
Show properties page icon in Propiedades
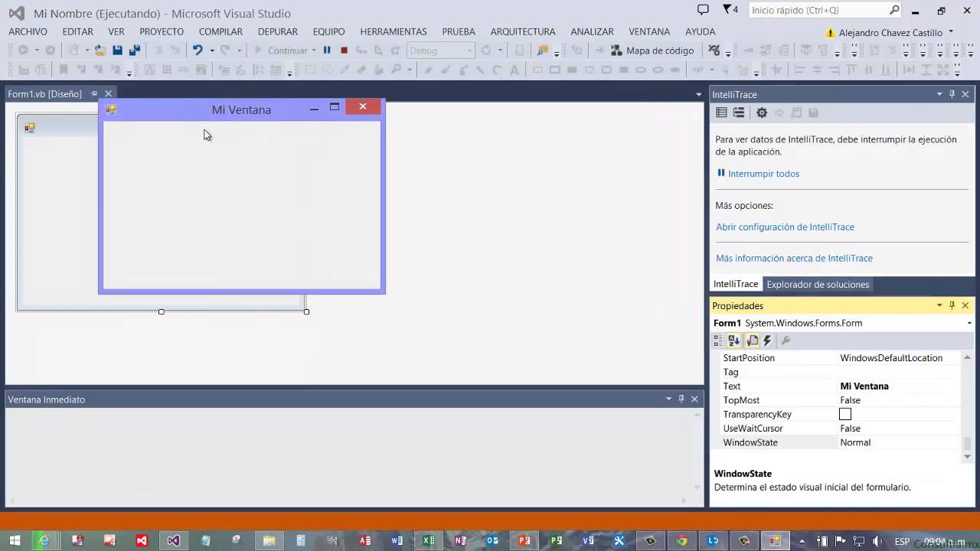click(x=752, y=341)
